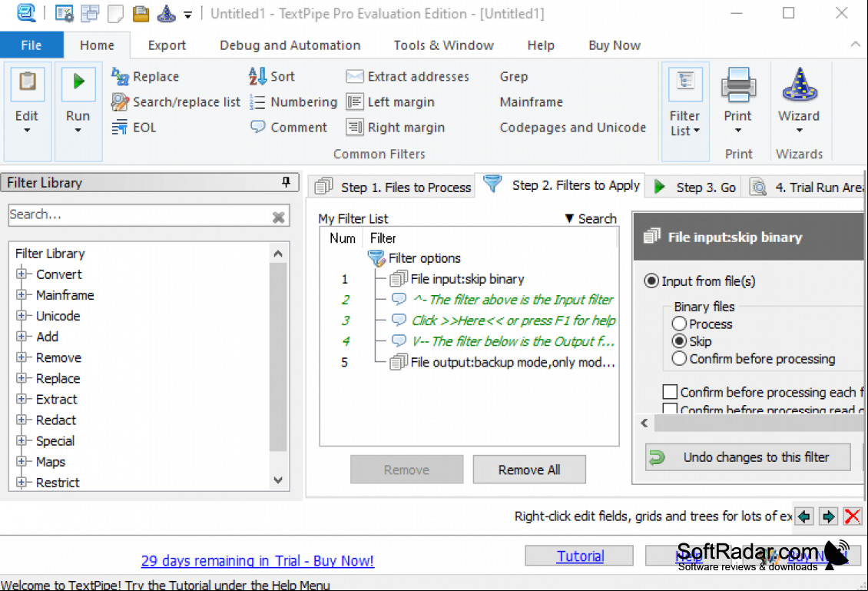Viewport: 868px width, 591px height.
Task: Switch to Step 1. Files to Process tab
Action: click(393, 188)
